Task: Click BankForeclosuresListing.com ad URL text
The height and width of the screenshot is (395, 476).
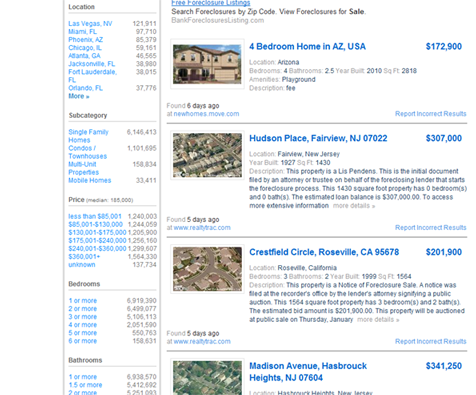Action: [218, 20]
